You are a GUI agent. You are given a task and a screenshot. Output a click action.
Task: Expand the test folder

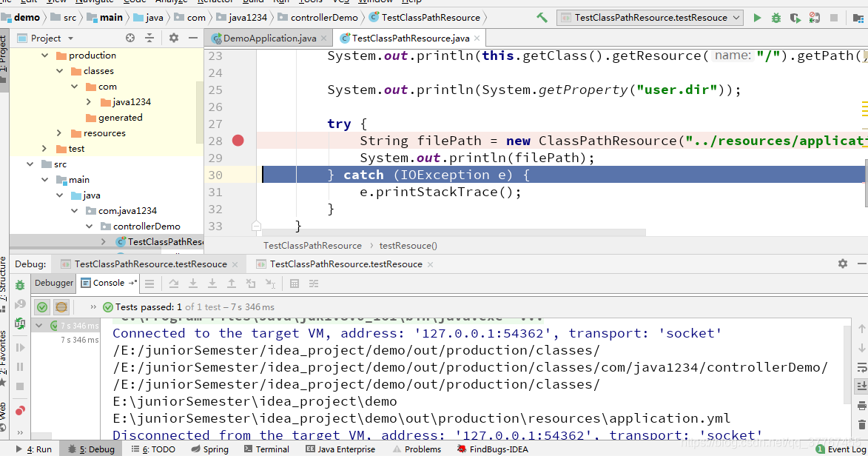(x=45, y=149)
